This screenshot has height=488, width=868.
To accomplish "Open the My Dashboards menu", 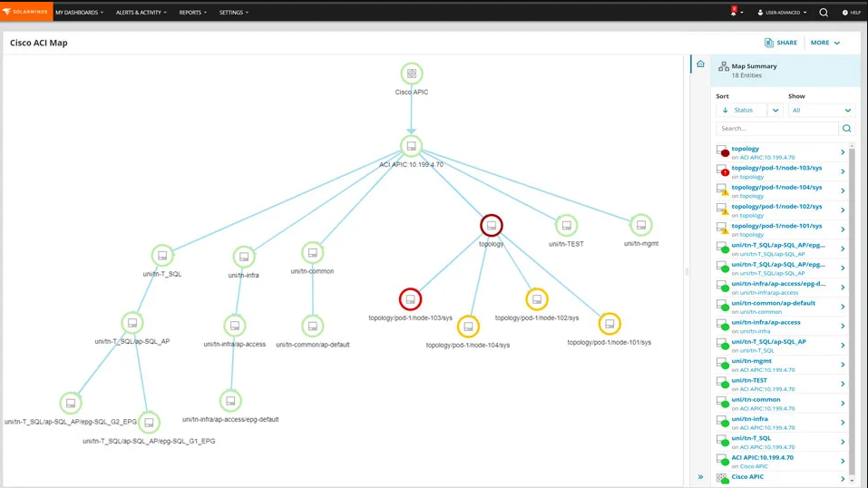I will point(79,13).
